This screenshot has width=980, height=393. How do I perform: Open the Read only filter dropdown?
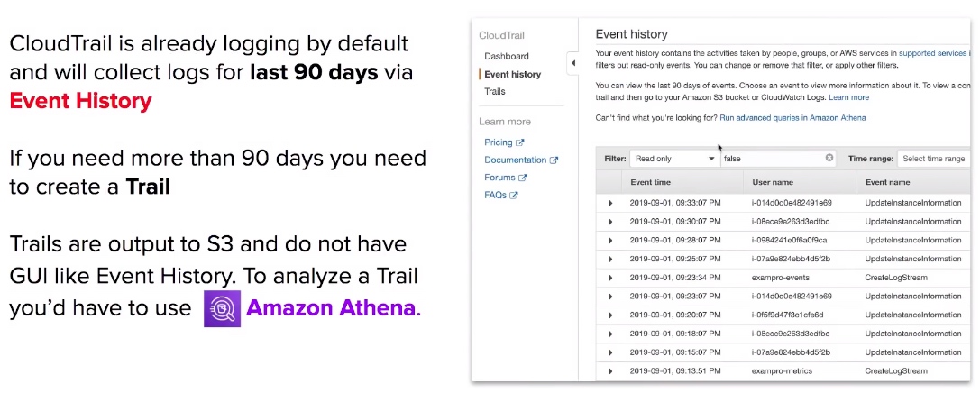pyautogui.click(x=674, y=159)
